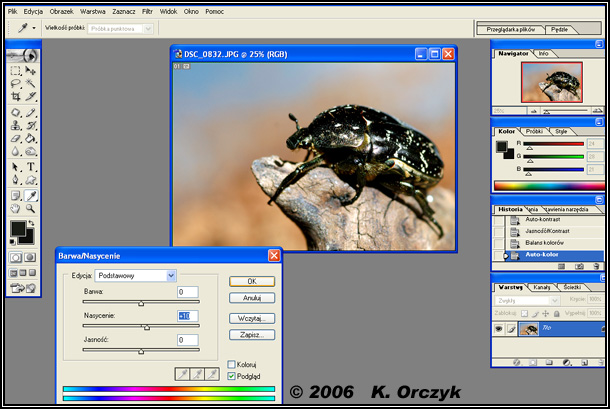Click the Anuluj button

click(252, 298)
